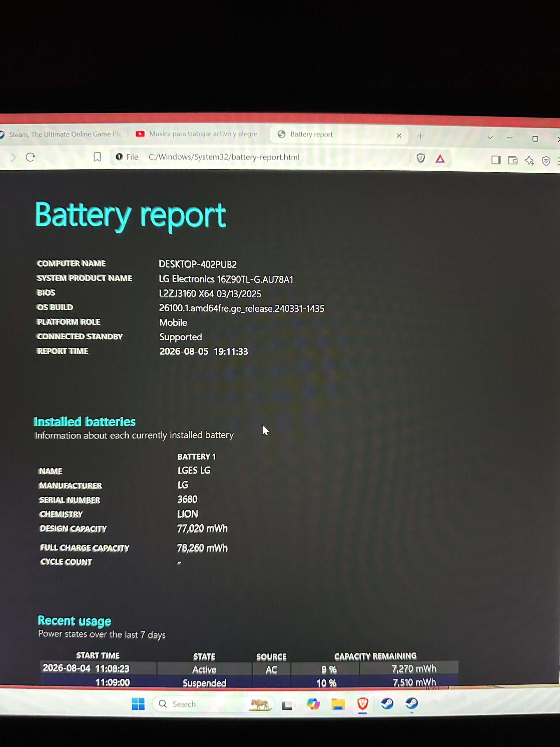Click the CAPACITY REMAINING column header

375,657
